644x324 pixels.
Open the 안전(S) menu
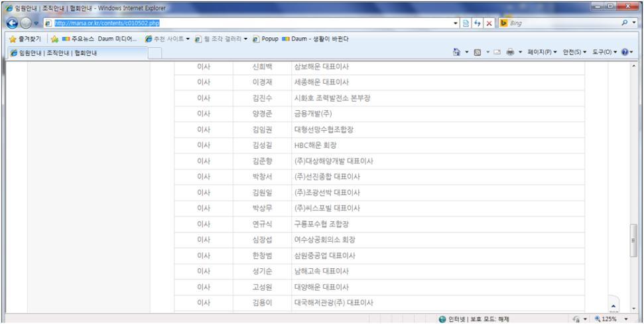click(574, 52)
